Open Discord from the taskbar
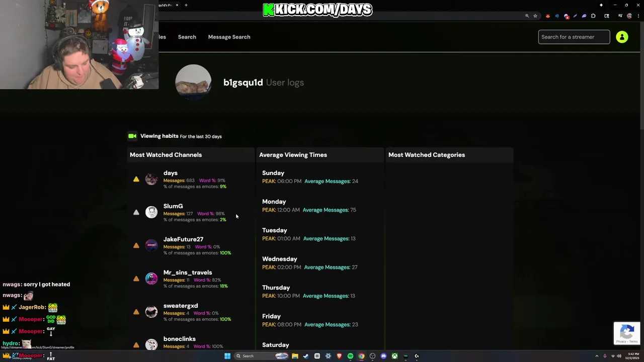The image size is (644, 362). 383,356
